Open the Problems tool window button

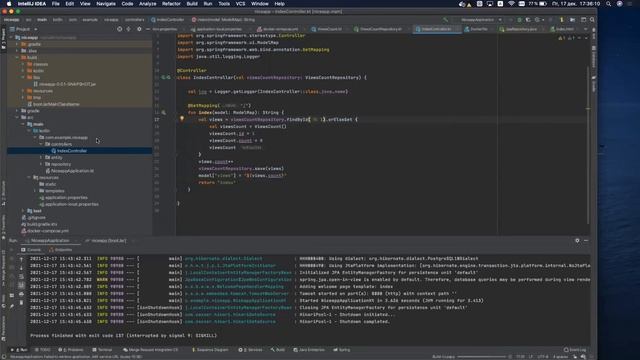pyautogui.click(x=71, y=350)
